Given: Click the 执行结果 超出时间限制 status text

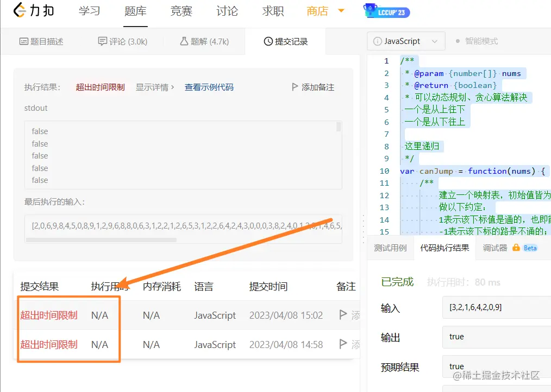Looking at the screenshot, I should click(100, 87).
